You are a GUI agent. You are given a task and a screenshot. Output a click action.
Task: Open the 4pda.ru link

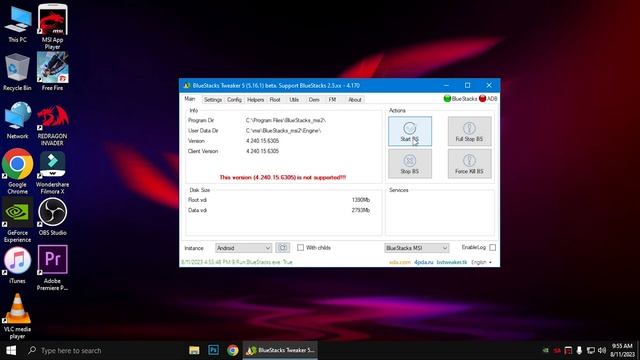pos(423,262)
